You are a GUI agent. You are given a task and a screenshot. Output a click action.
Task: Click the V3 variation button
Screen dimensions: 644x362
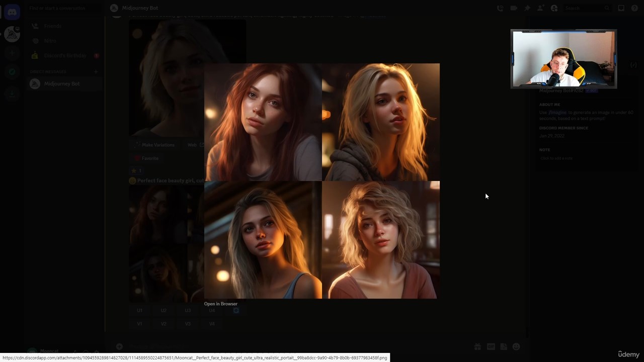[x=188, y=324]
